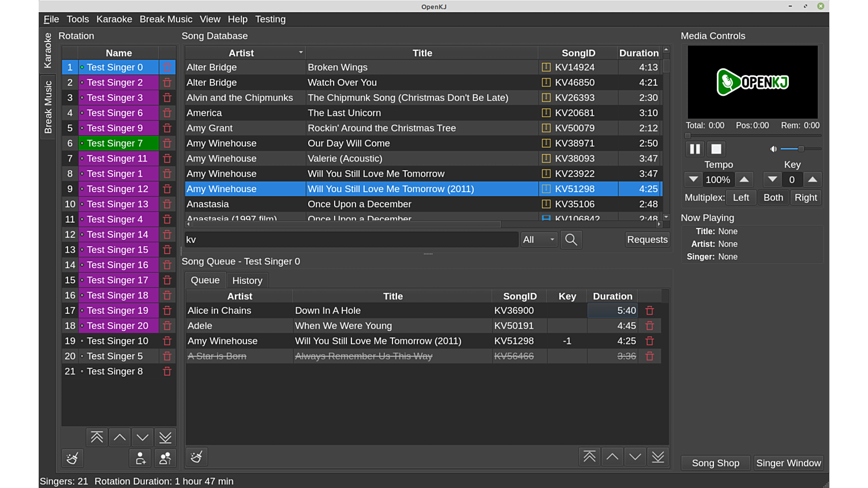The height and width of the screenshot is (488, 868).
Task: Click the OpenKJ video preview
Action: pyautogui.click(x=753, y=82)
